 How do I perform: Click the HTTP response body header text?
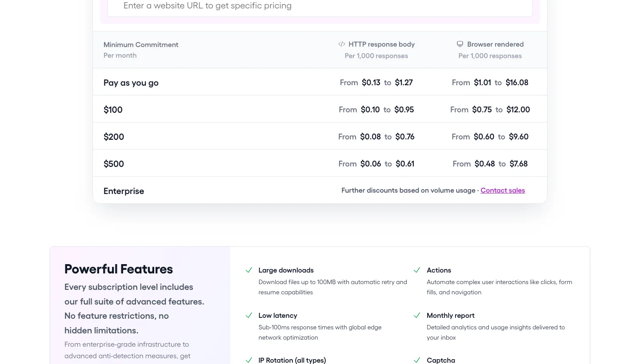click(x=382, y=44)
